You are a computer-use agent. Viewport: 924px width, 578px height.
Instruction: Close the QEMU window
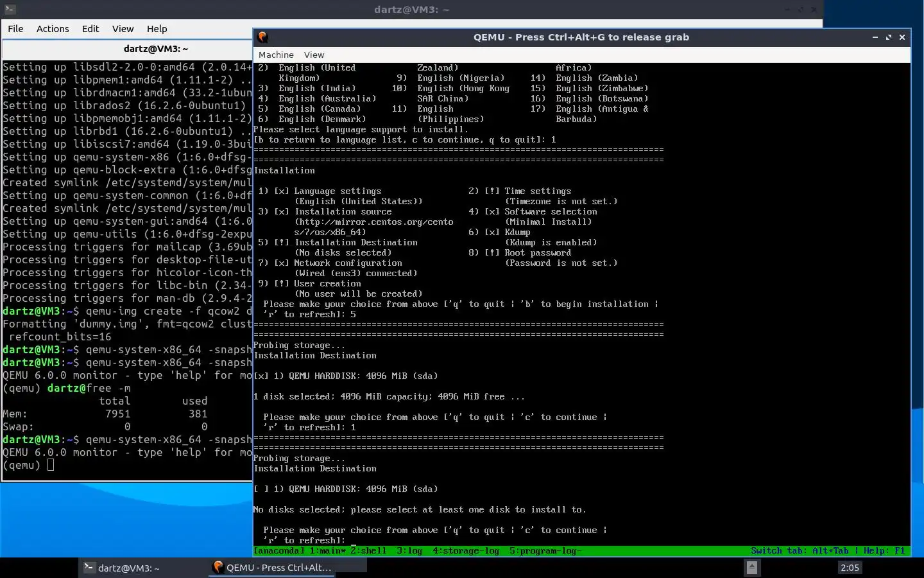pos(902,37)
